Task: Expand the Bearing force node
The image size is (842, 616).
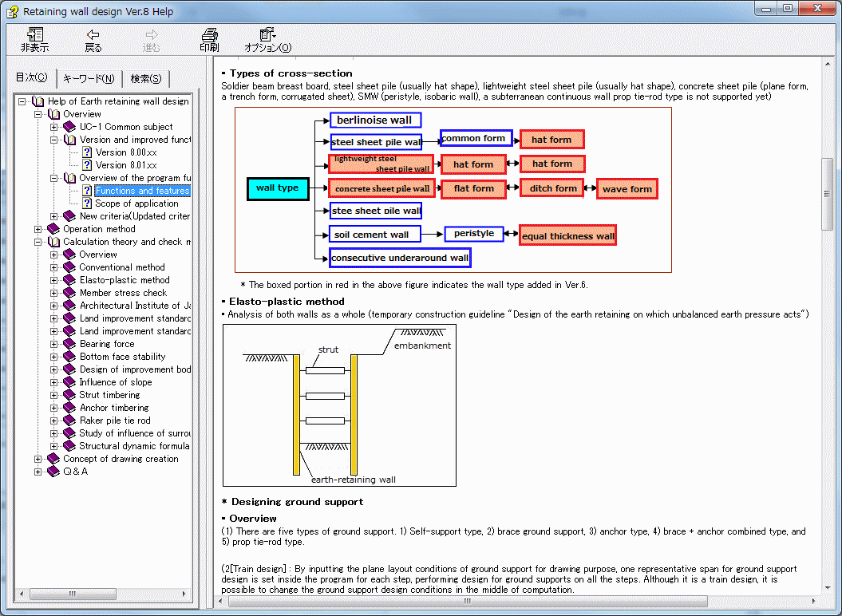Action: pyautogui.click(x=54, y=344)
